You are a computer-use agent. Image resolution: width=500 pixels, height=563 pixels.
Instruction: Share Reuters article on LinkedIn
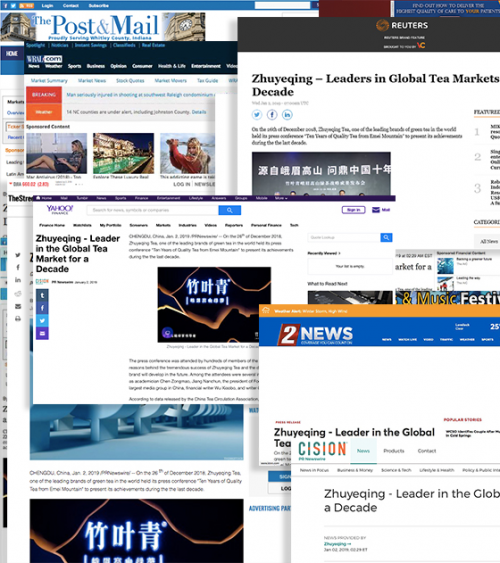coord(287,115)
